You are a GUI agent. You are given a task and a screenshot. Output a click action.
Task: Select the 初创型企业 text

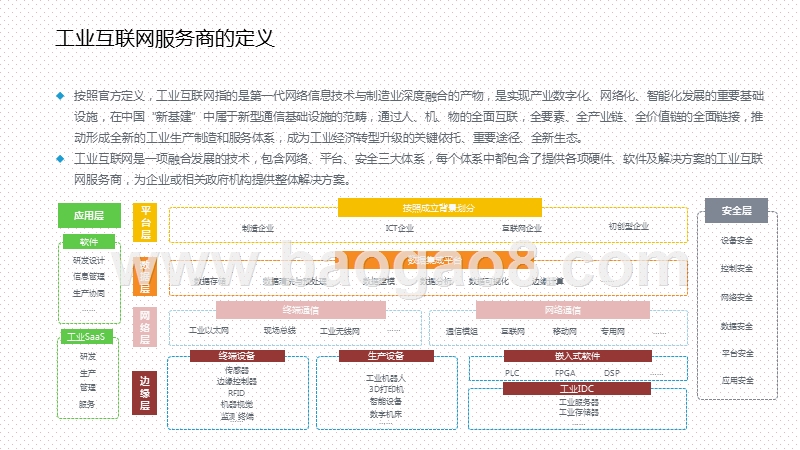(x=629, y=226)
